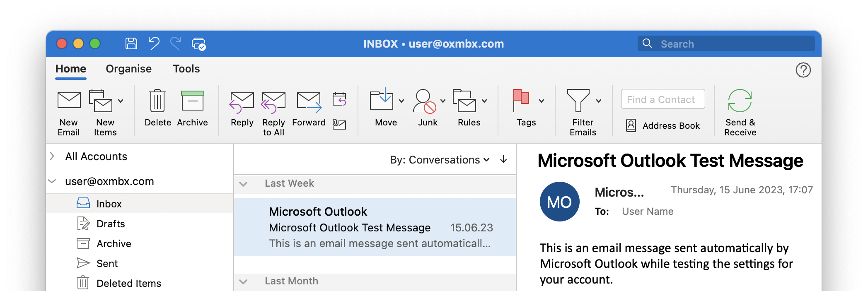Click the Find a Contact field
Viewport: 868px width, 291px height.
pyautogui.click(x=662, y=99)
